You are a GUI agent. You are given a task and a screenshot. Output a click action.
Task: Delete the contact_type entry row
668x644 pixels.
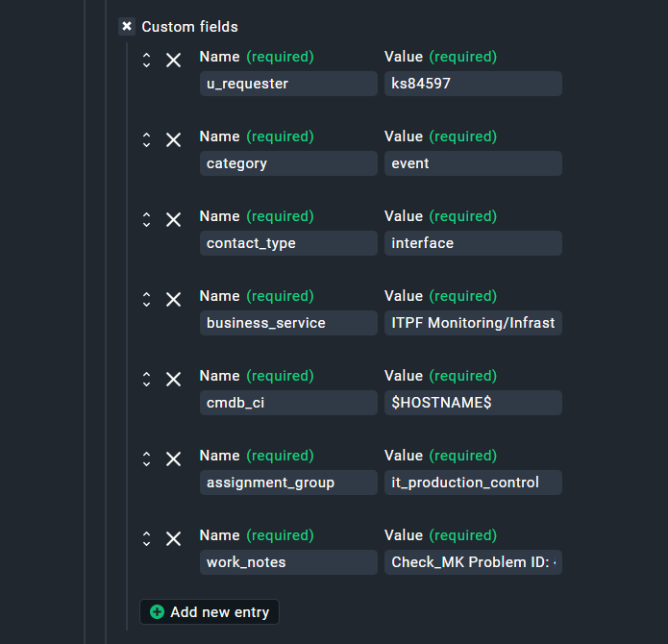(173, 220)
